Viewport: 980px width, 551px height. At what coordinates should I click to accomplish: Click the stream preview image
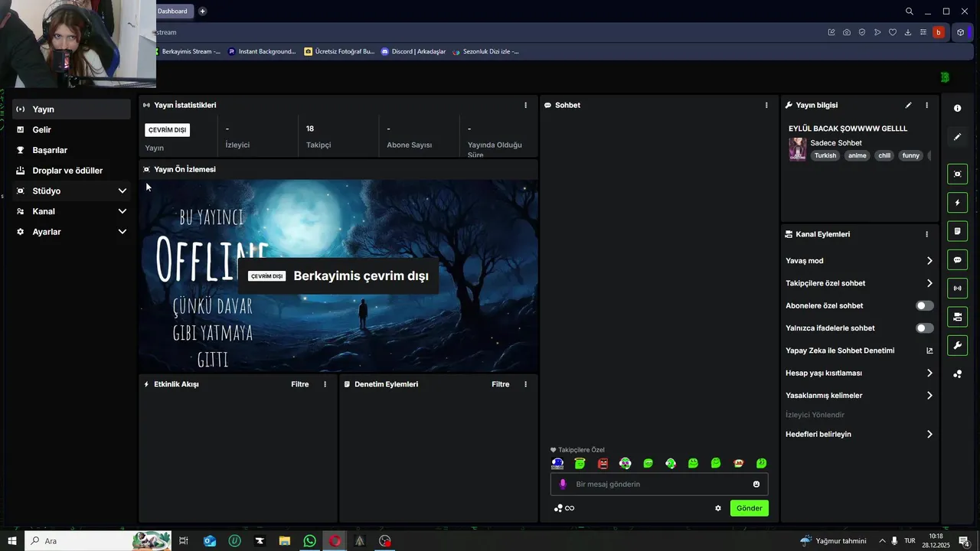[x=338, y=275]
